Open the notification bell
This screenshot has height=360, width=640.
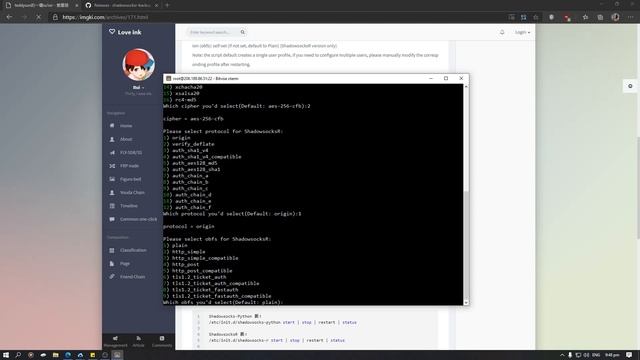tap(502, 32)
